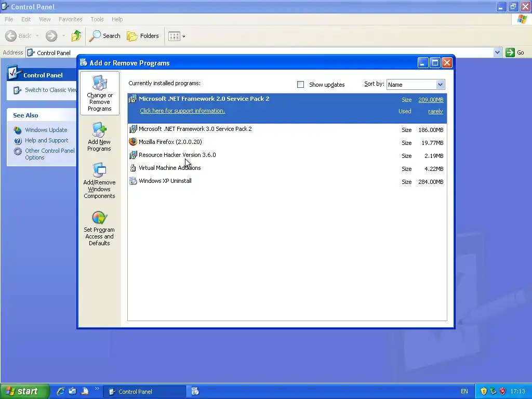Open the Favorites menu

pos(70,19)
